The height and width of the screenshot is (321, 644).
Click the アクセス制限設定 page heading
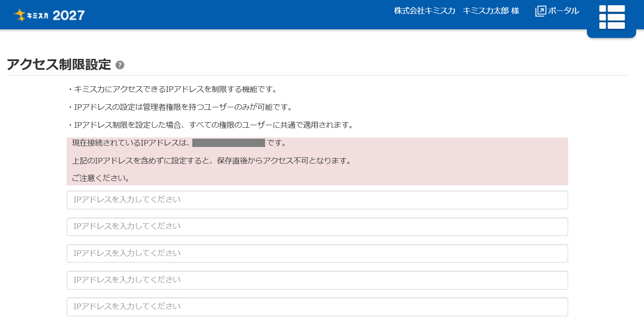(x=59, y=65)
